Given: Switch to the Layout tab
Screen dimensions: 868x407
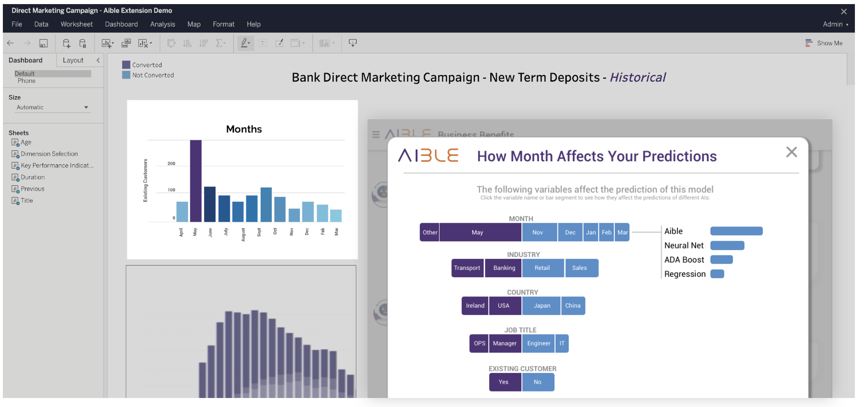Looking at the screenshot, I should pyautogui.click(x=73, y=60).
